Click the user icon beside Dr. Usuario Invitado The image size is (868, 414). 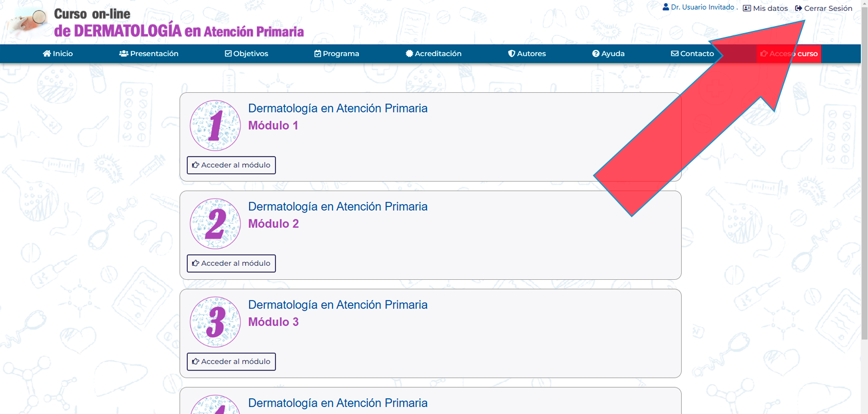(666, 7)
